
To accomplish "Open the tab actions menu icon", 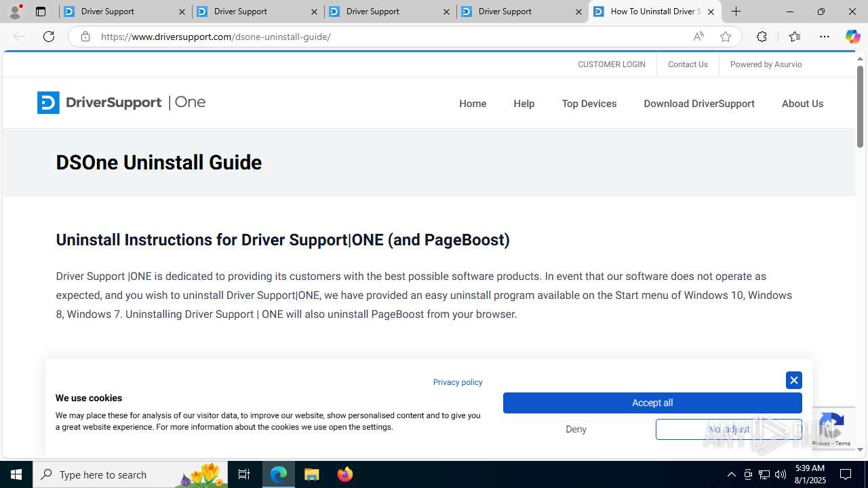I will [x=41, y=12].
